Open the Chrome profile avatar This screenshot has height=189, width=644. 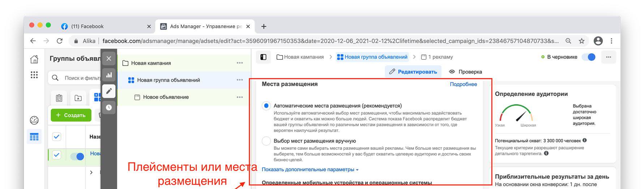[x=598, y=41]
